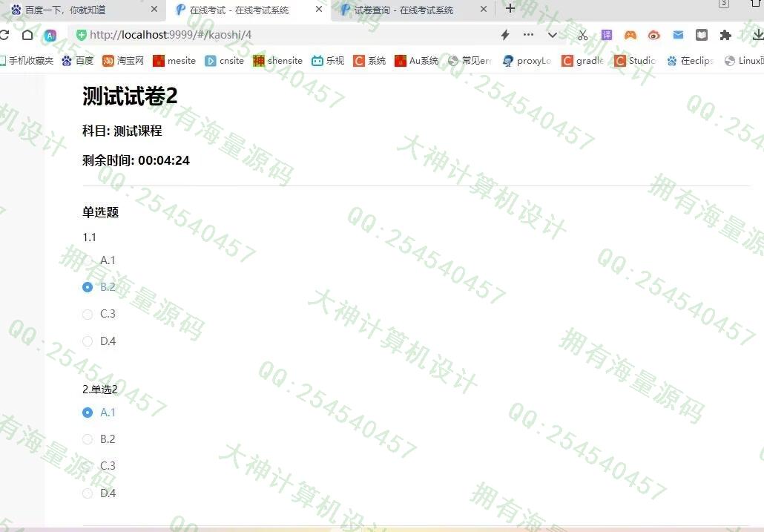Viewport: 764px width, 532px height.
Task: Open the 百度 bookmark
Action: click(77, 60)
